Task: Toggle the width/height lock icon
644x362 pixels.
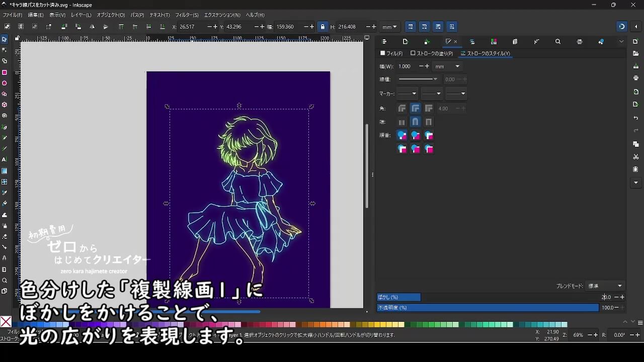Action: (323, 27)
